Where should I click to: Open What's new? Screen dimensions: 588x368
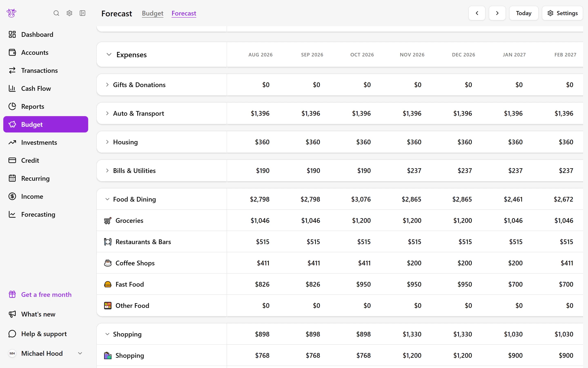46,314
